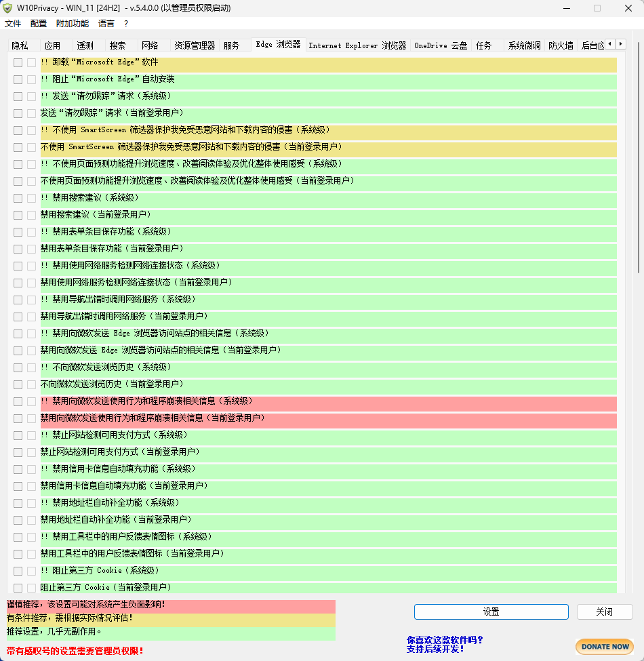644x661 pixels.
Task: Tick left checkbox for 卸载 Microsoft Edge 软件
Action: [18, 62]
